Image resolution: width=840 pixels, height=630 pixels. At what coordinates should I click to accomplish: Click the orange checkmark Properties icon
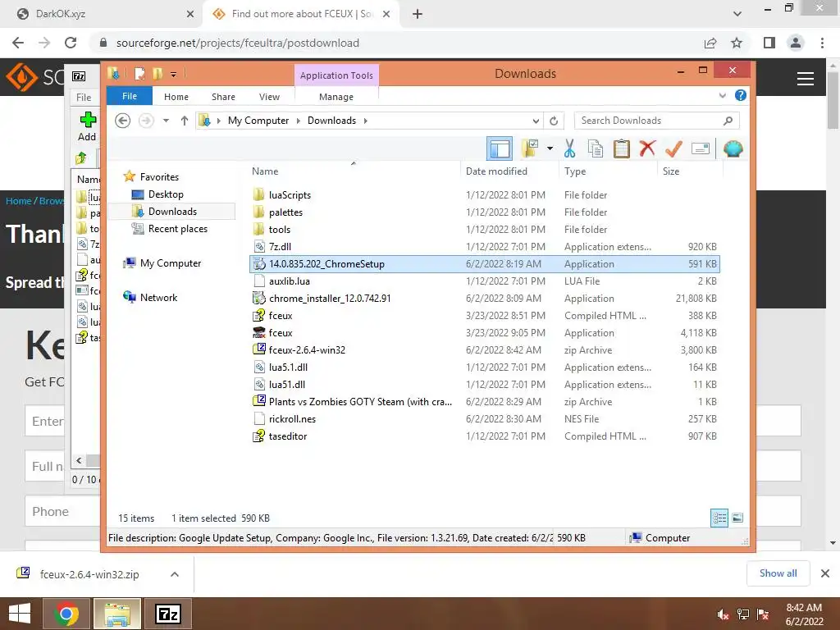coord(673,148)
